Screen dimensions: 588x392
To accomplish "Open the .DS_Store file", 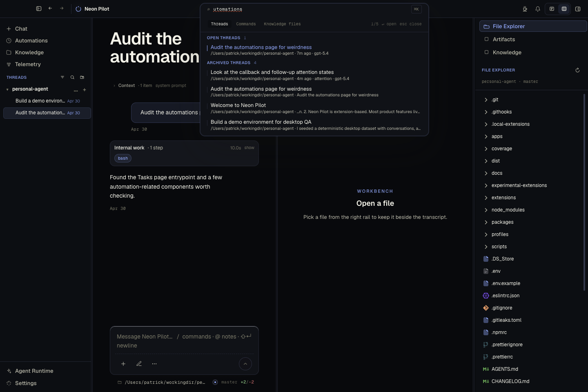I will click(503, 259).
